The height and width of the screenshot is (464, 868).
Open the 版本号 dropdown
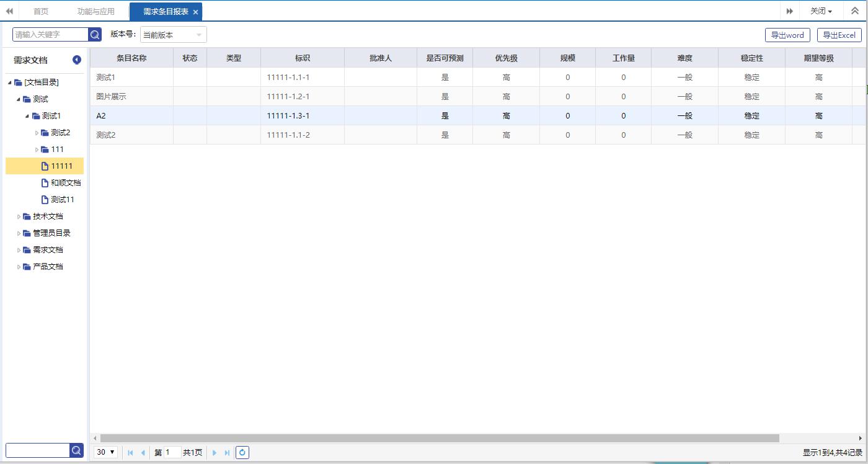tap(173, 35)
